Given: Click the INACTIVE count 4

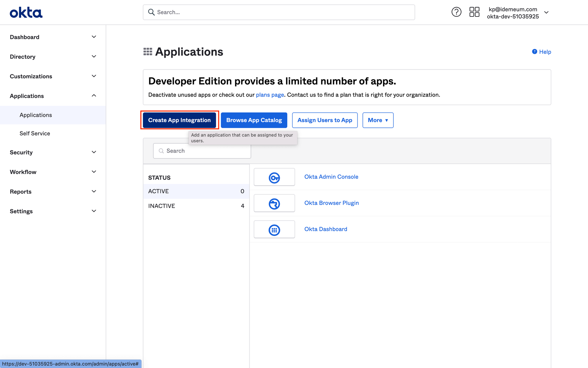Looking at the screenshot, I should pos(243,206).
